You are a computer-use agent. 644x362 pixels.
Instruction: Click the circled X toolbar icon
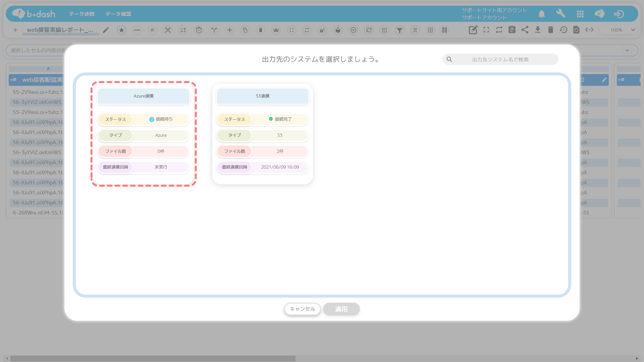point(353,30)
